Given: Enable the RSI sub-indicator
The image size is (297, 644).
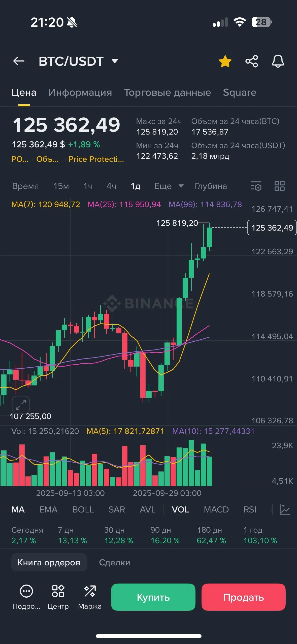Looking at the screenshot, I should (250, 509).
